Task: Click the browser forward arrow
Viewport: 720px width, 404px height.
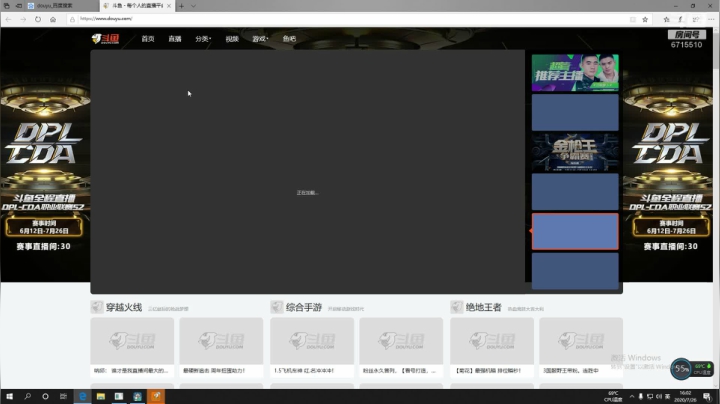Action: (23, 19)
